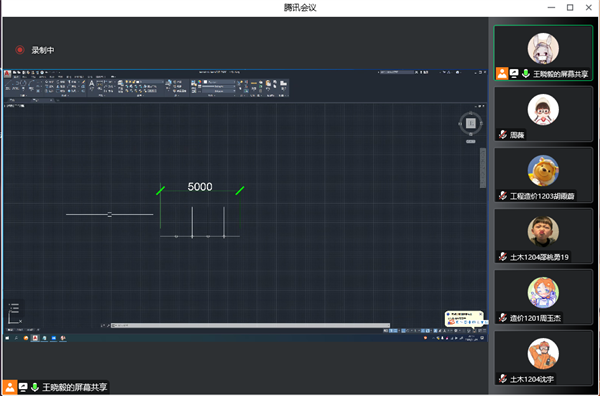Viewport: 600px width, 396px height.
Task: Maximize the 腾讯会议 window
Action: (x=570, y=7)
